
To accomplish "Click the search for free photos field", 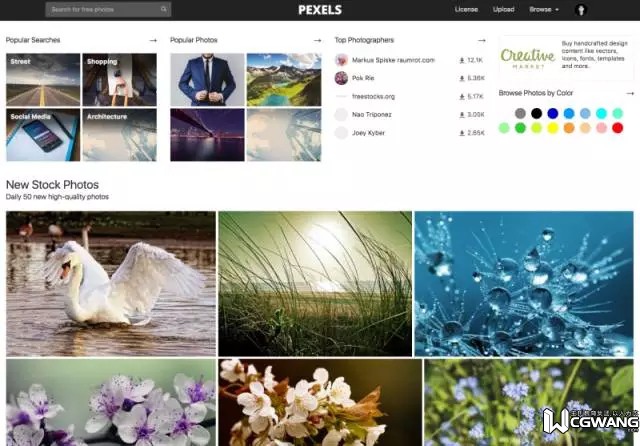I will pyautogui.click(x=108, y=9).
